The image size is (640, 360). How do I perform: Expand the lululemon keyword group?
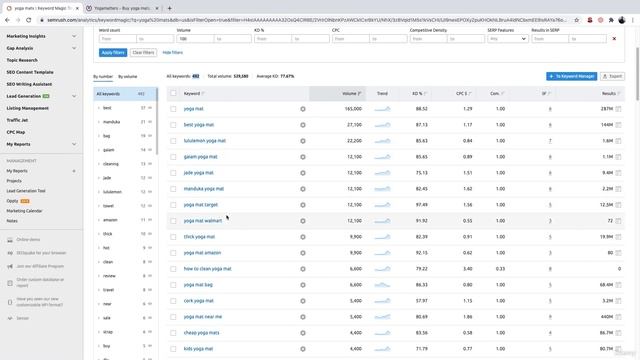(x=99, y=192)
